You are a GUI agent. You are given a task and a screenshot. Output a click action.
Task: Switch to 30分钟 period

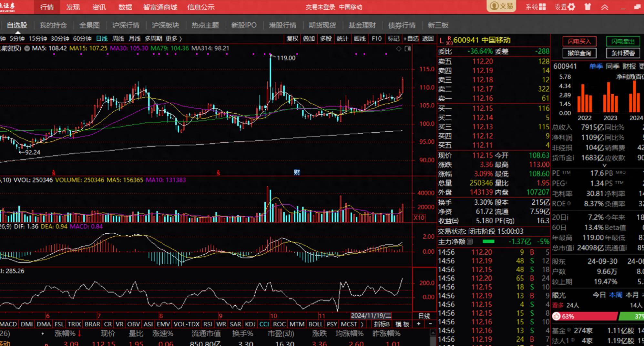(60, 39)
